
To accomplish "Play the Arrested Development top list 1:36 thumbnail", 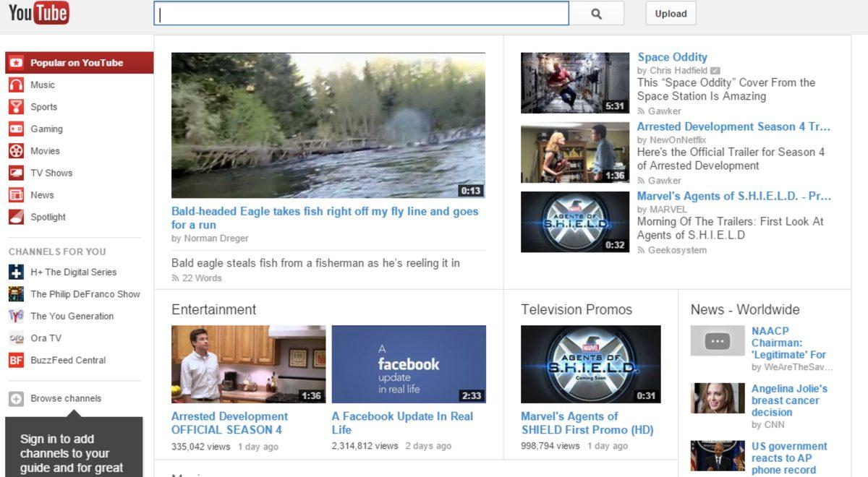I will coord(575,152).
